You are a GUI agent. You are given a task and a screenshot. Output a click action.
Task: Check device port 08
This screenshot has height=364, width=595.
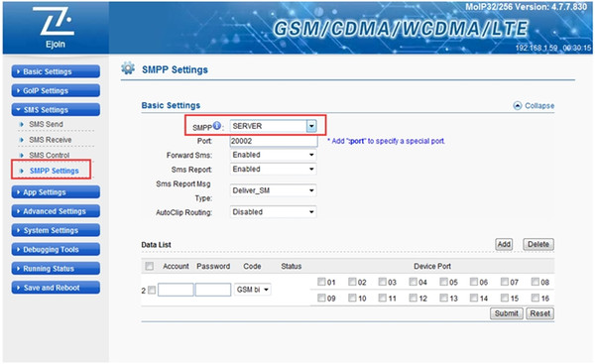click(x=535, y=282)
